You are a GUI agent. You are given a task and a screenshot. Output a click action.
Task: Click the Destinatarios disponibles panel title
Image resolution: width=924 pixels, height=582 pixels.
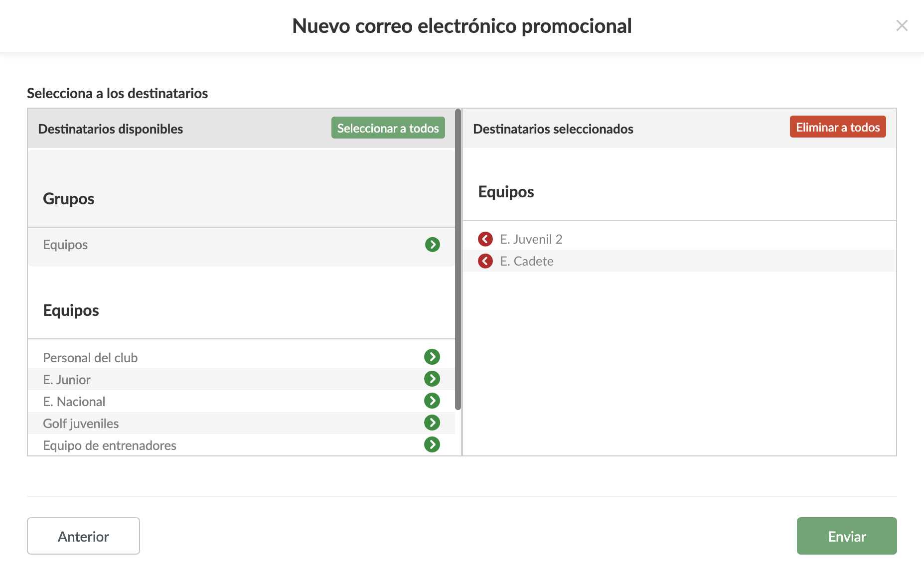(110, 129)
